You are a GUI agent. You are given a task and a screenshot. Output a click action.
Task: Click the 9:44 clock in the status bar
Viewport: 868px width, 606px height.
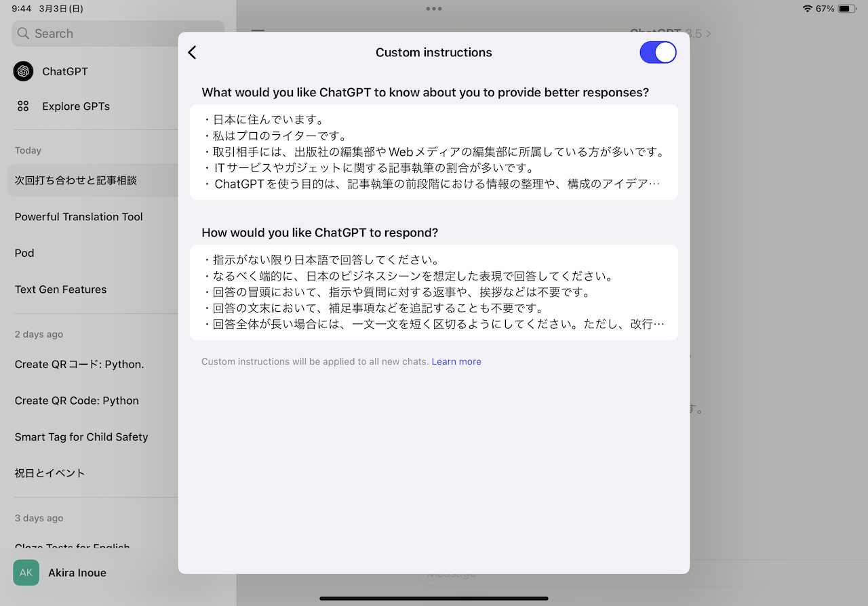(x=21, y=9)
